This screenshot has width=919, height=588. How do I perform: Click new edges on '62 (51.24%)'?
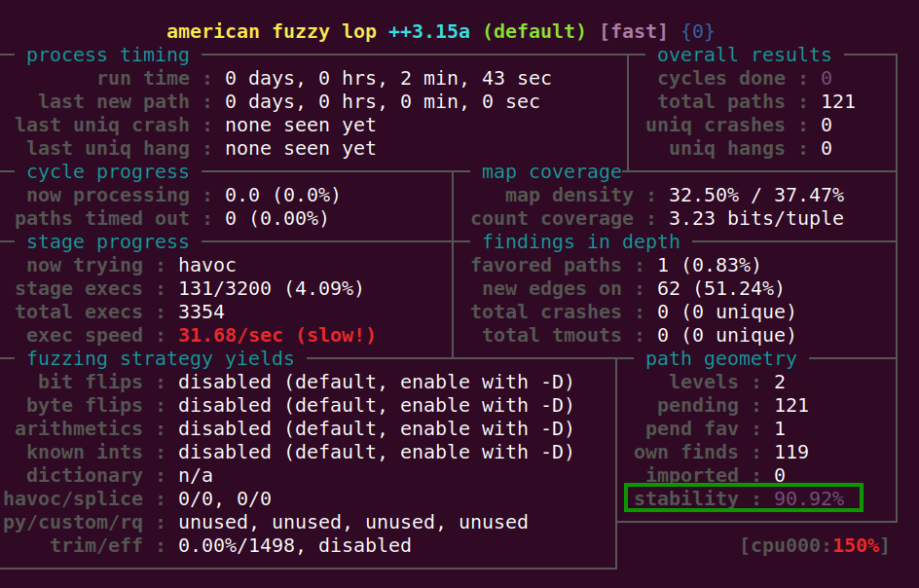click(x=721, y=289)
